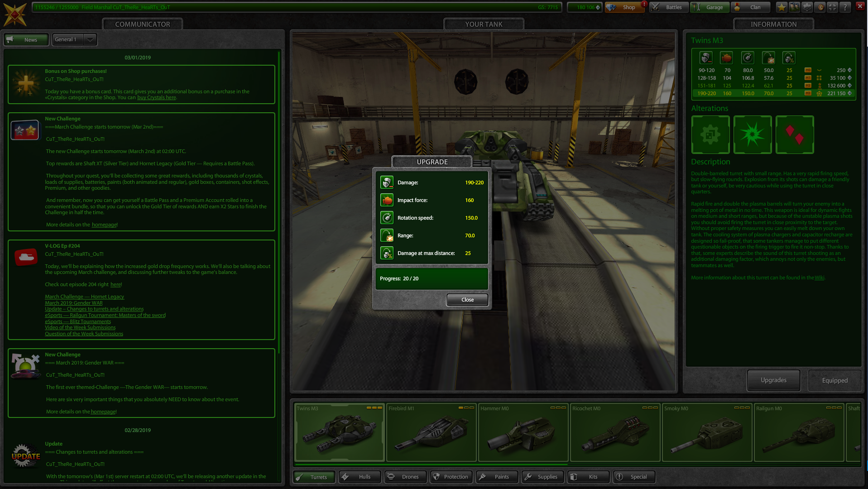868x489 pixels.
Task: Select the M1 modification row
Action: tap(774, 78)
